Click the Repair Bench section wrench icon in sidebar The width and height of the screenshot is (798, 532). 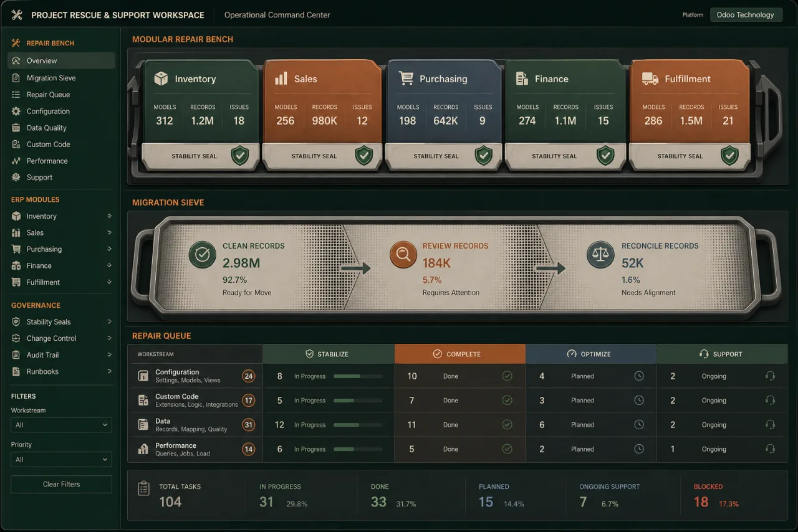16,43
